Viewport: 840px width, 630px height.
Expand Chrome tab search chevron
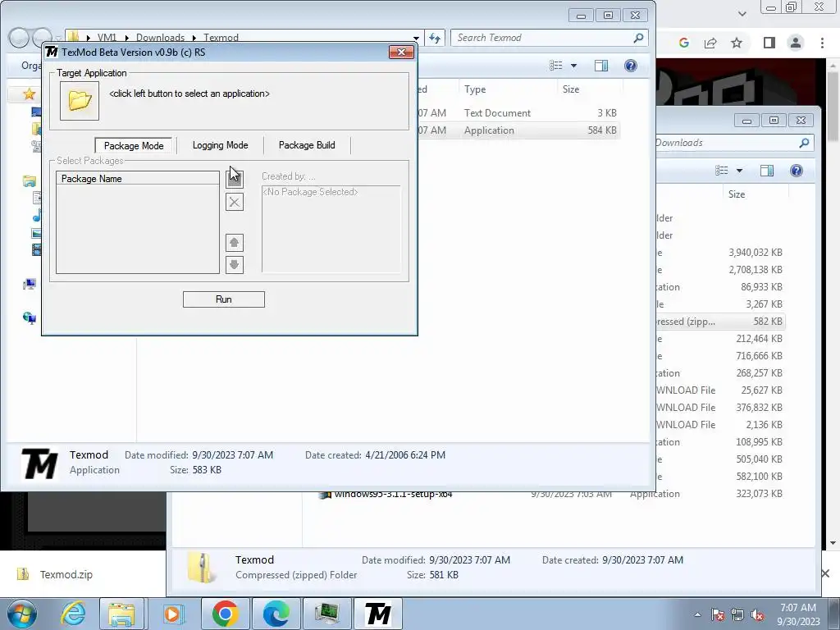tap(742, 13)
